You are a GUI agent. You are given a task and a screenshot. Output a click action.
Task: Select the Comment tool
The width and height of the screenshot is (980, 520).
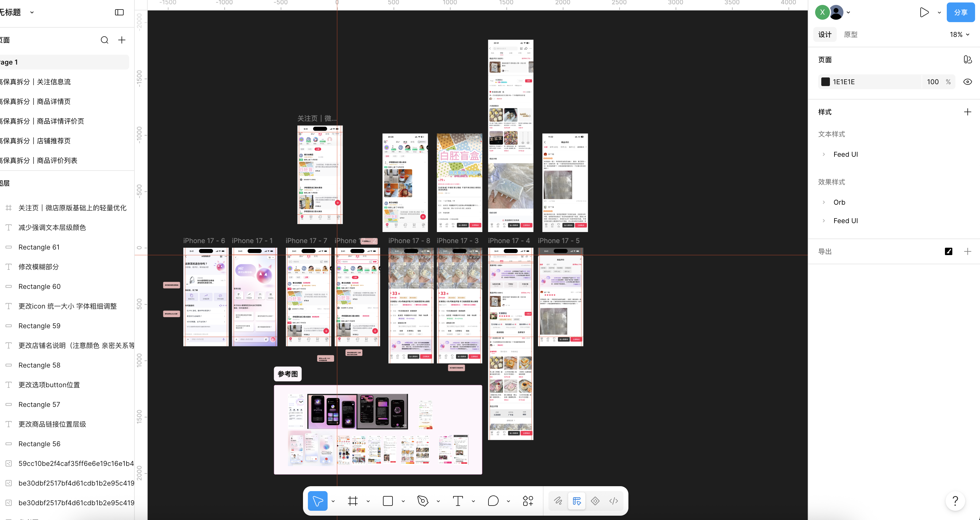pos(493,501)
